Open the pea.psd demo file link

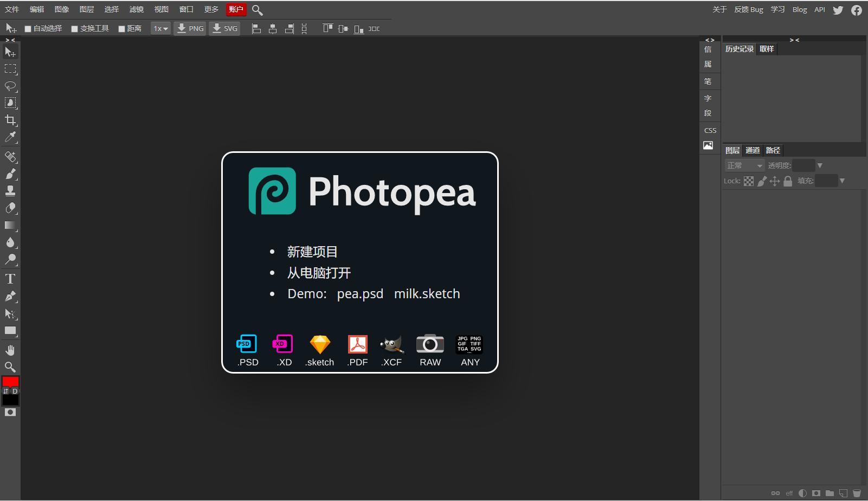359,293
